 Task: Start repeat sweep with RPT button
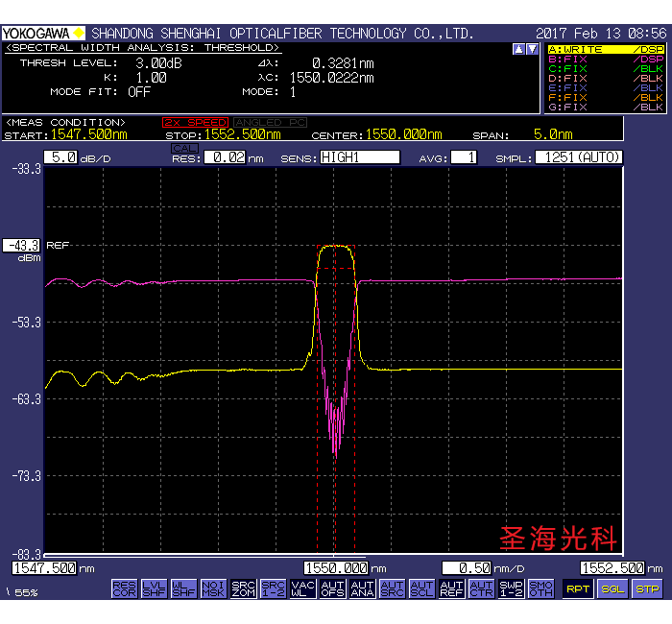click(578, 588)
